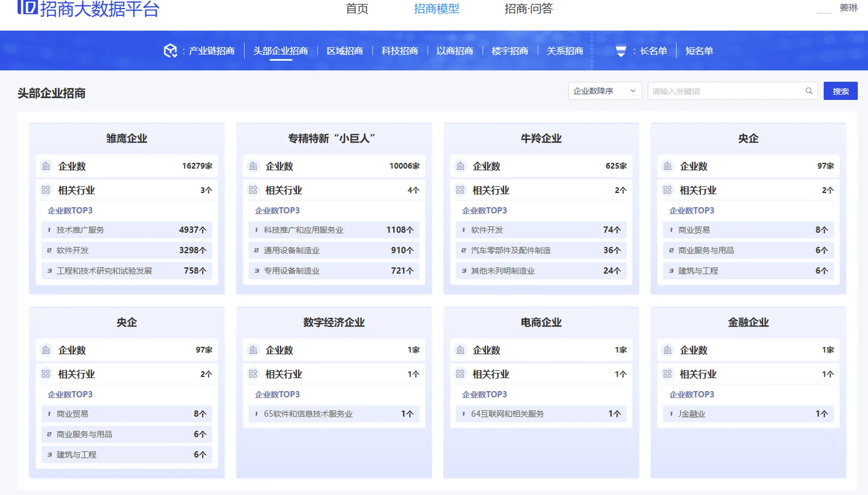The height and width of the screenshot is (495, 868).
Task: Open the 企业数降序 sort dropdown
Action: (605, 91)
